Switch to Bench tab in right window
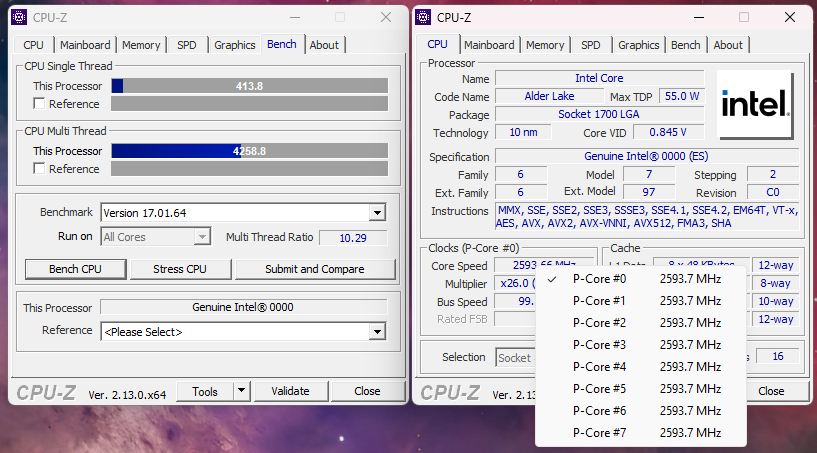 point(686,45)
